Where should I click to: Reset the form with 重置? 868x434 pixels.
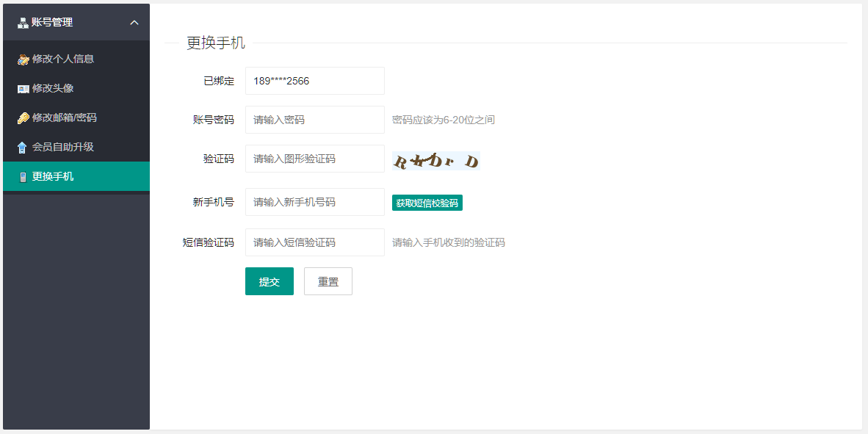[328, 281]
